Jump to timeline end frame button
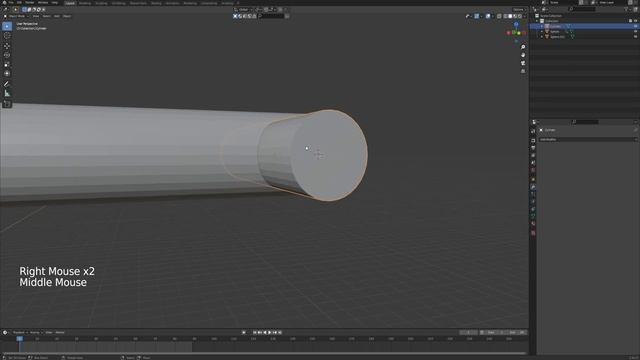 pyautogui.click(x=280, y=333)
